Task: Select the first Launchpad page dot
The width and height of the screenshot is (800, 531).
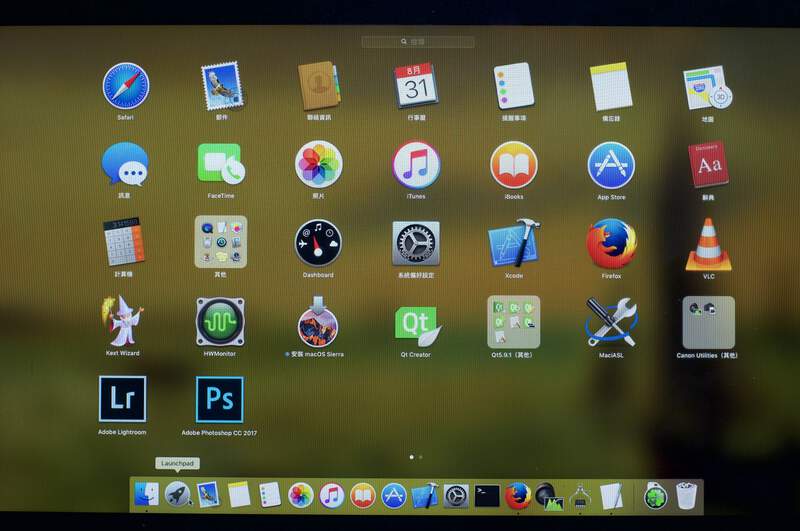Action: point(412,457)
